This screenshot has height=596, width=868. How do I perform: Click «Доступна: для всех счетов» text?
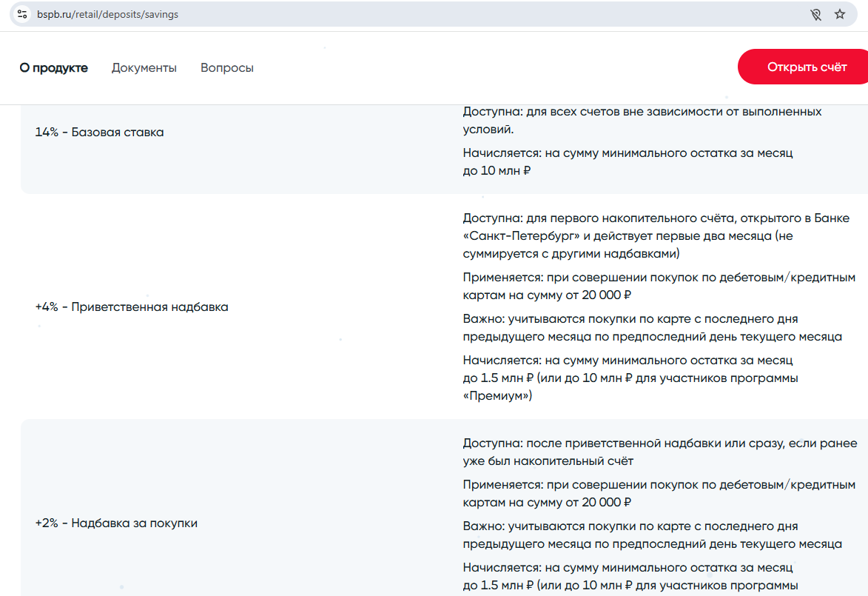click(x=642, y=120)
